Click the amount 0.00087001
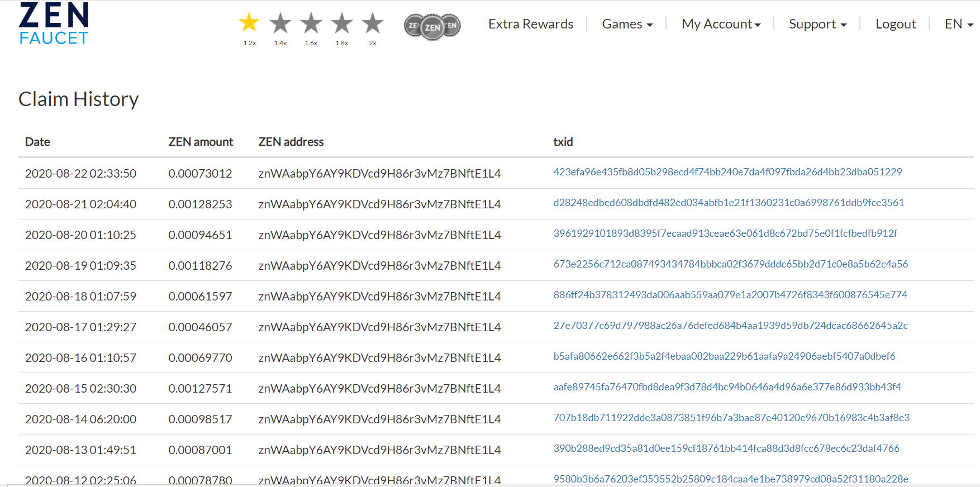 click(x=200, y=450)
